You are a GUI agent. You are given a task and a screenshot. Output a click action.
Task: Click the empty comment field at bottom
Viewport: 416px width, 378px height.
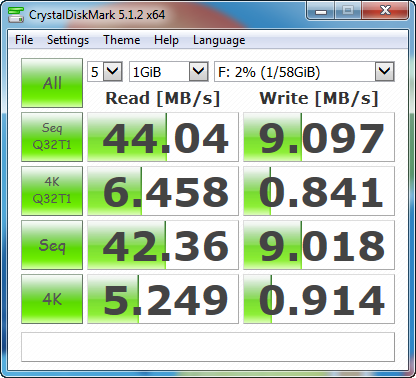(x=208, y=347)
